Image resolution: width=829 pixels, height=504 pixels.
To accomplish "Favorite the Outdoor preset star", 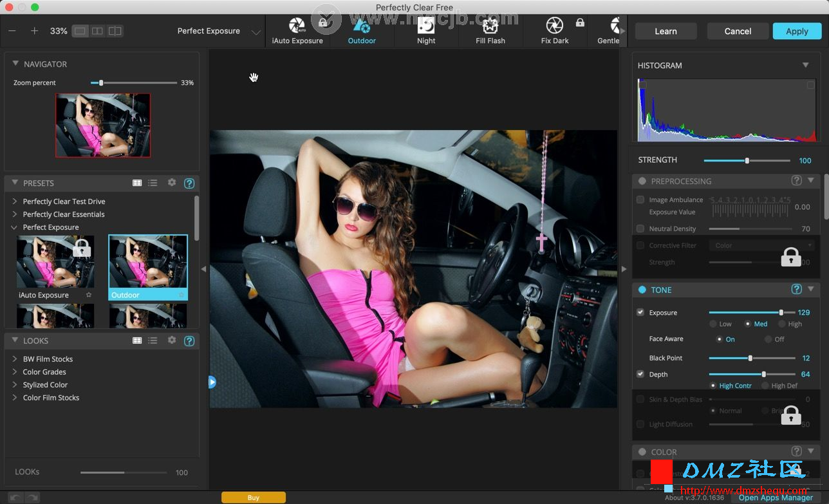I will [x=181, y=295].
